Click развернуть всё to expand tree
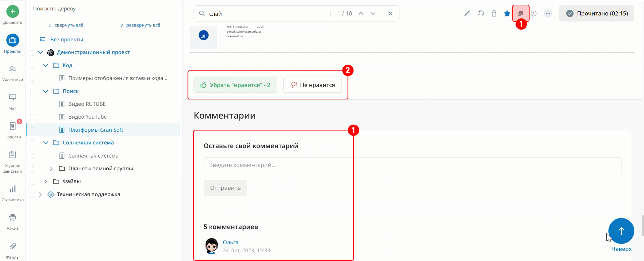The width and height of the screenshot is (644, 261). click(140, 25)
